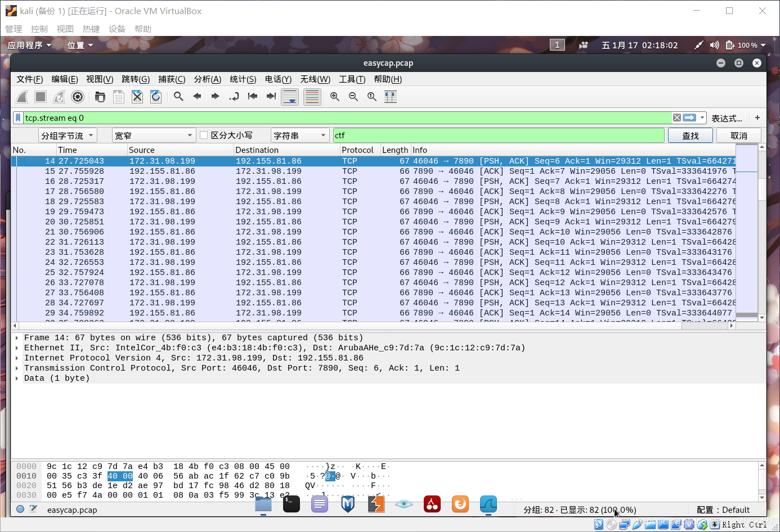Sort by the Protocol column header
This screenshot has height=532, width=780.
click(360, 150)
